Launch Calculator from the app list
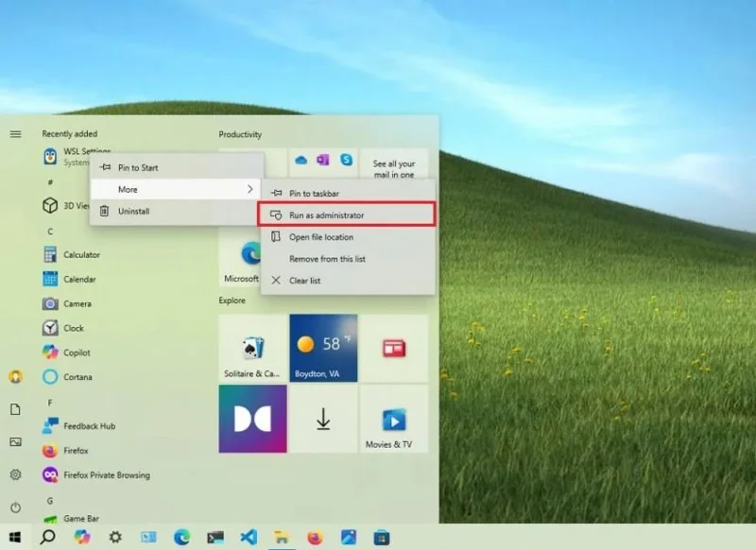Screen dimensions: 756x550 (72, 254)
